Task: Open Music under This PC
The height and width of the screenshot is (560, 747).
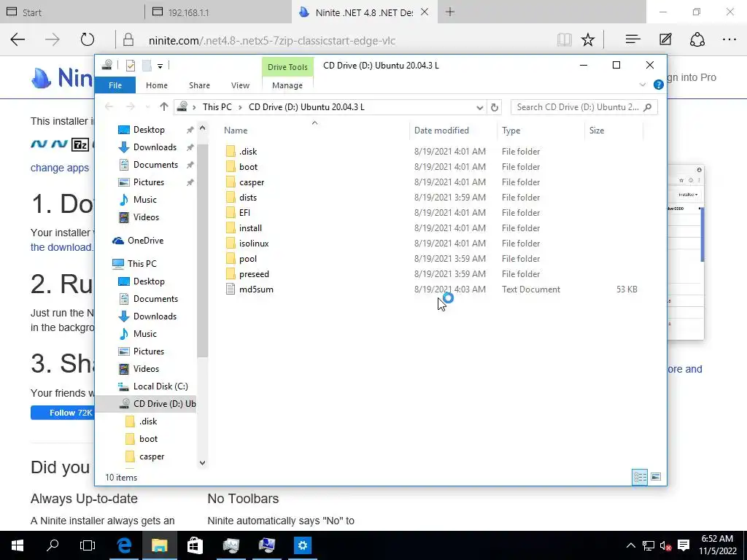Action: pos(145,334)
